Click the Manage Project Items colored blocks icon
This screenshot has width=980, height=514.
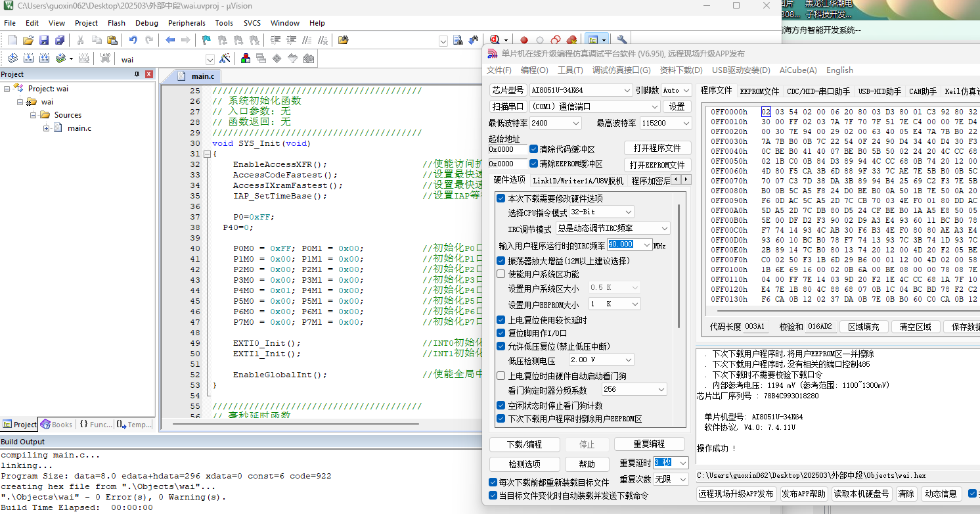pyautogui.click(x=246, y=58)
